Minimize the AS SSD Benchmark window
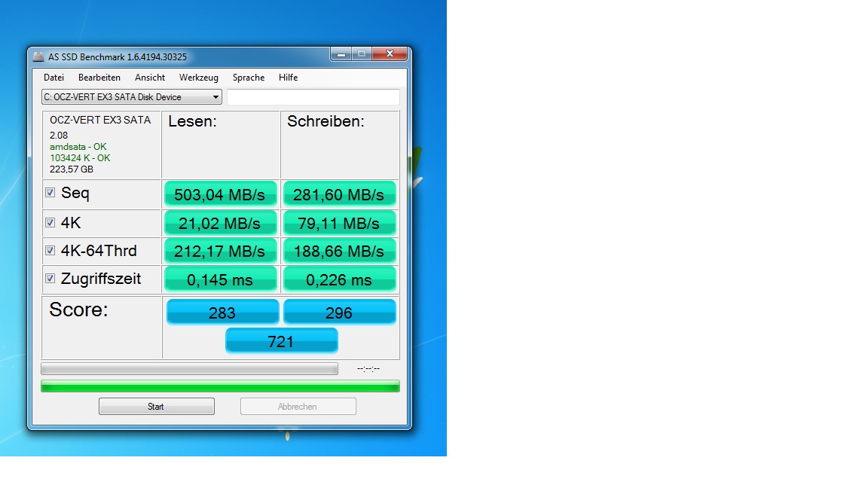This screenshot has height=488, width=868. (x=341, y=54)
